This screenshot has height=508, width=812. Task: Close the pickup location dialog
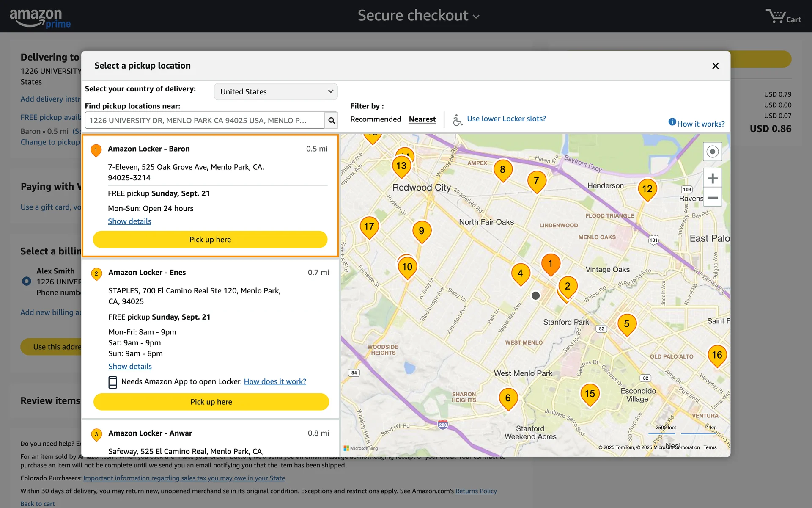(x=715, y=66)
